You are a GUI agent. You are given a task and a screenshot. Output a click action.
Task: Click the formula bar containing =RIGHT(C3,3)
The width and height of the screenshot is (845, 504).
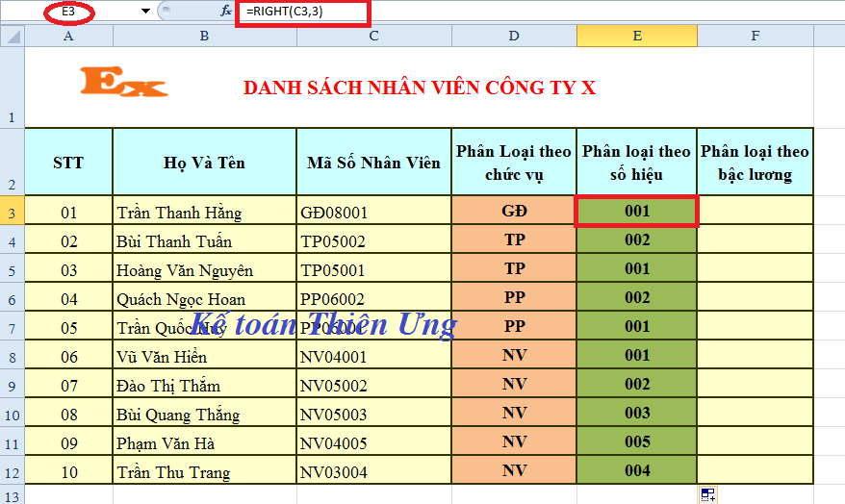tap(539, 12)
